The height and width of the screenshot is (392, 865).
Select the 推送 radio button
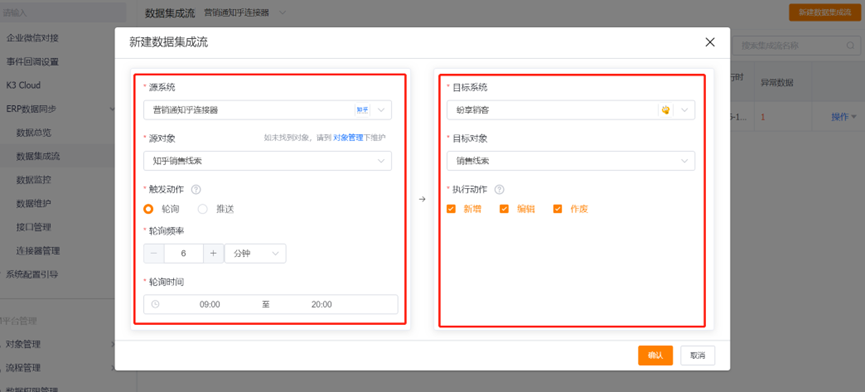pos(202,209)
